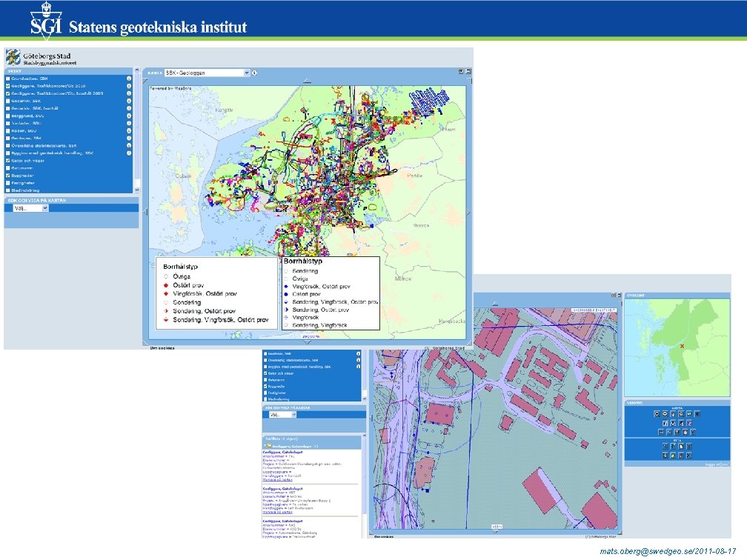747x560 pixels.
Task: Enable Gatunamn layer in front window
Action: click(x=8, y=168)
